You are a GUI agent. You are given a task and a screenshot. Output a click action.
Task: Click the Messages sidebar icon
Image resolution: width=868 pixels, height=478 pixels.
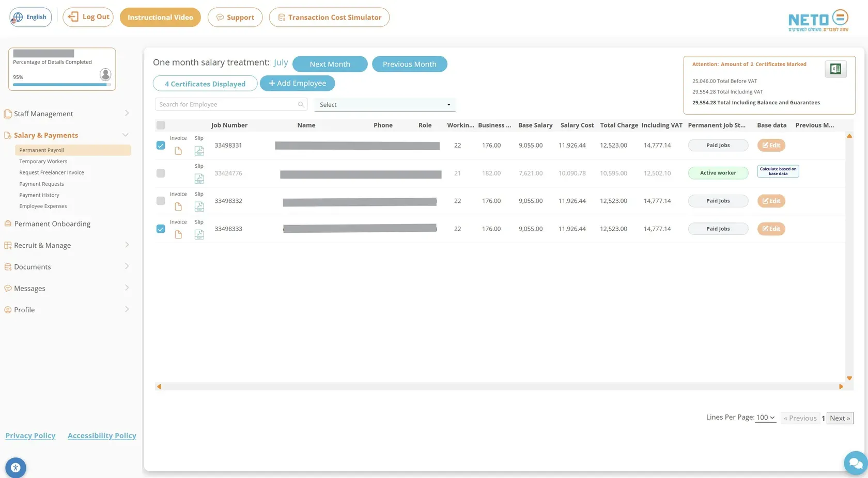click(x=8, y=288)
